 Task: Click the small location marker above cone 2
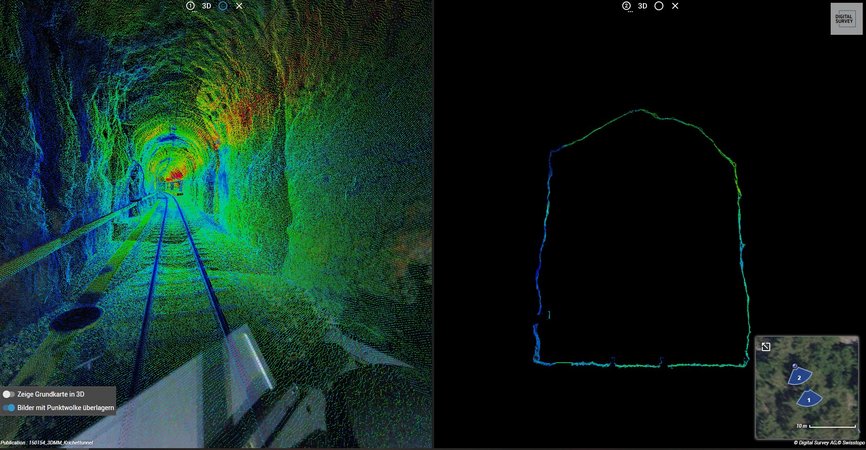point(794,366)
